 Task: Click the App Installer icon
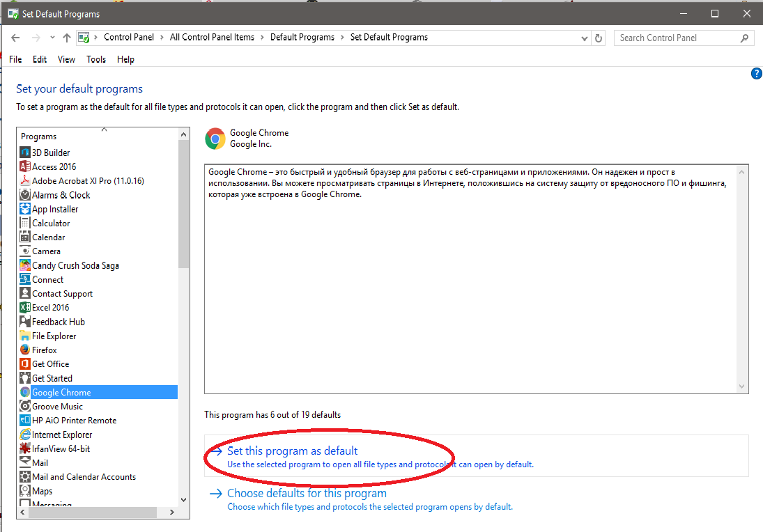(25, 209)
